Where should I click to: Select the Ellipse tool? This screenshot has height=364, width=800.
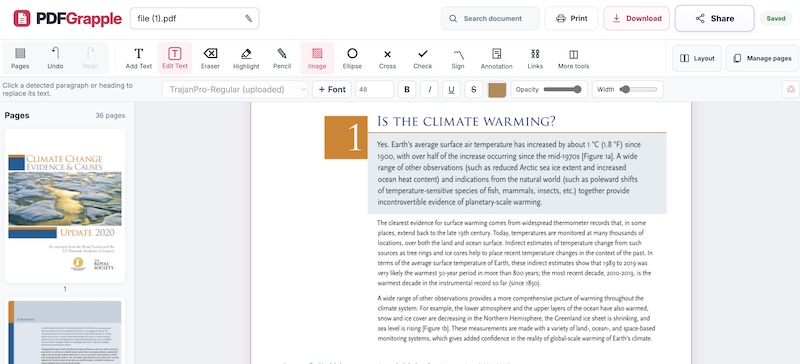[x=352, y=58]
